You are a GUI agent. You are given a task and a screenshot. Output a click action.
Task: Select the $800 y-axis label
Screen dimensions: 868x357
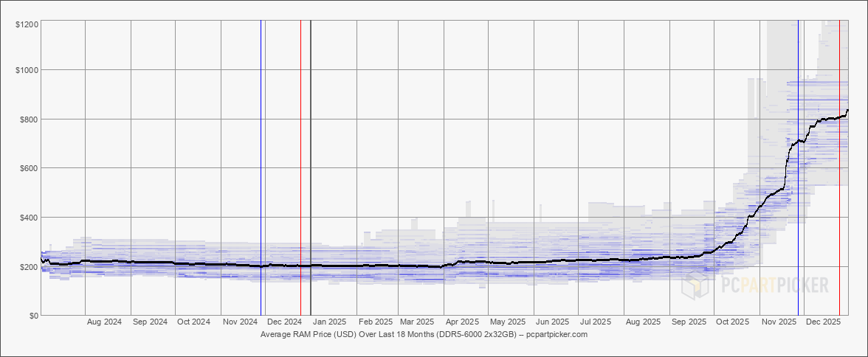coord(29,119)
